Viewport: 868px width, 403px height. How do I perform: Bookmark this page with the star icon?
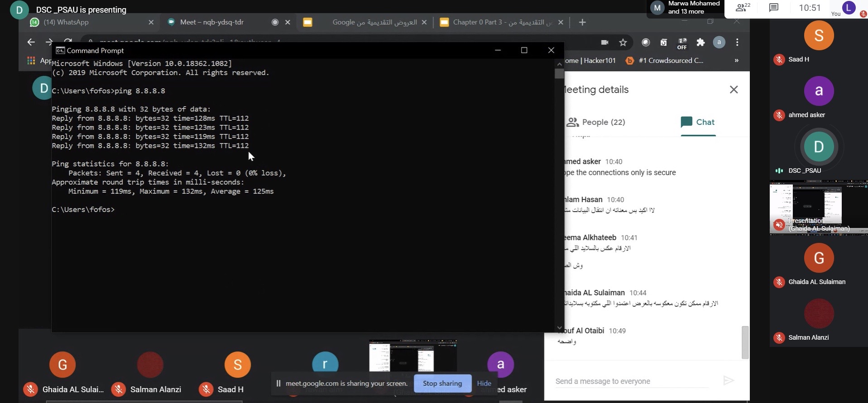pos(623,43)
